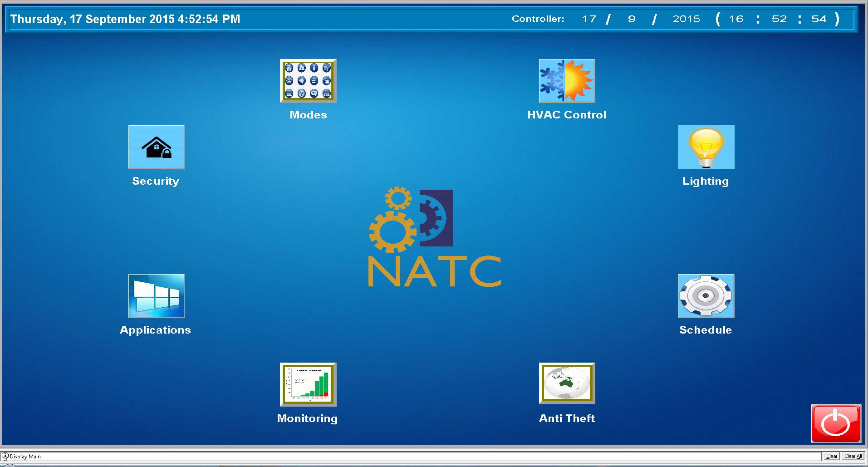Screen dimensions: 868x467
Task: Click the controller seconds value 54
Action: pos(819,19)
